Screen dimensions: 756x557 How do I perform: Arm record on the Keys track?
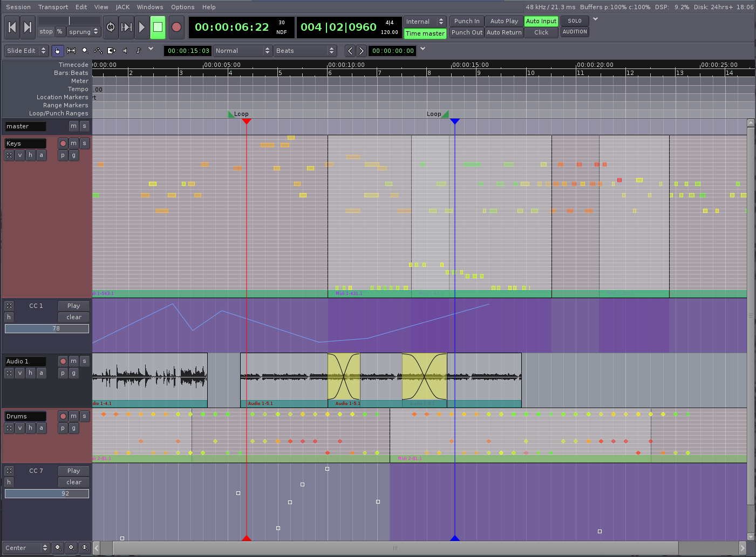pyautogui.click(x=63, y=143)
